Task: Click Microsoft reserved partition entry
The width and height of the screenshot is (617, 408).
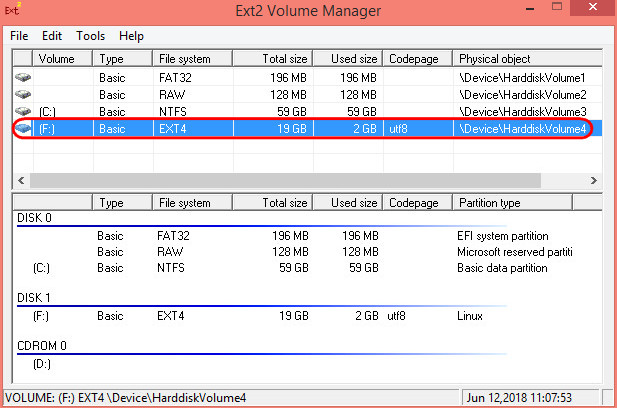Action: point(515,252)
